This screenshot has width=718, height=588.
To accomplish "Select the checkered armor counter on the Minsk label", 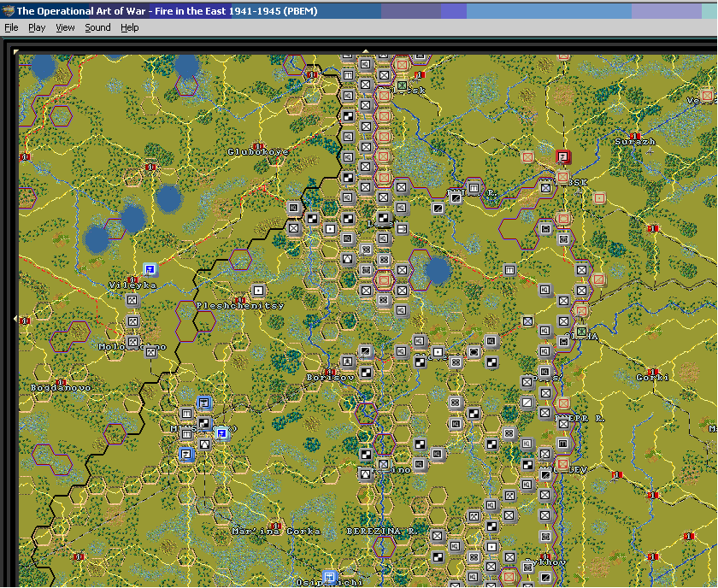I will [x=203, y=423].
